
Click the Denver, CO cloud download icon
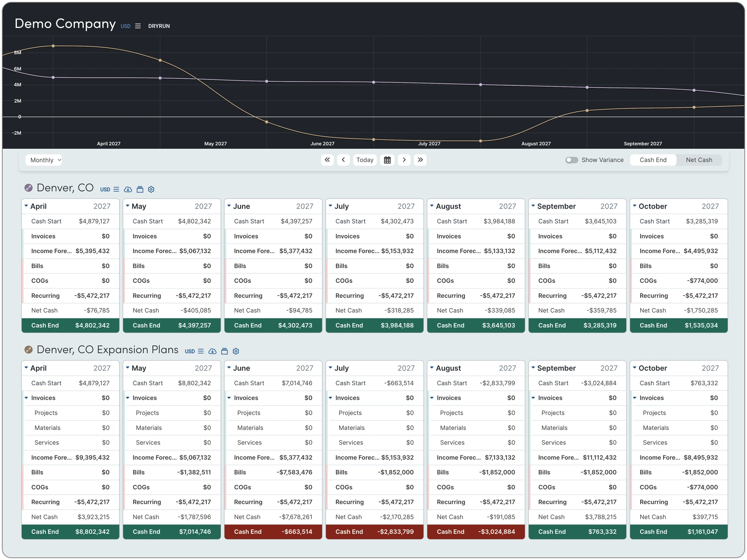pyautogui.click(x=128, y=190)
